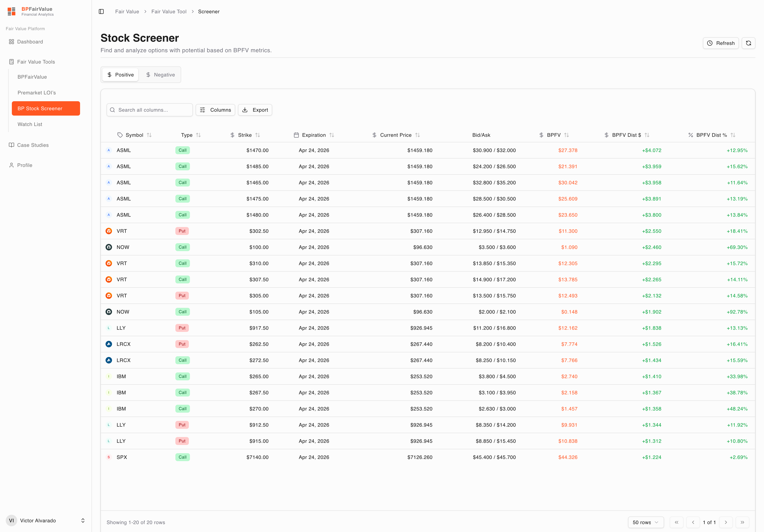The height and width of the screenshot is (532, 764).
Task: Click the NOW logo on $100.00 row
Action: coord(109,247)
